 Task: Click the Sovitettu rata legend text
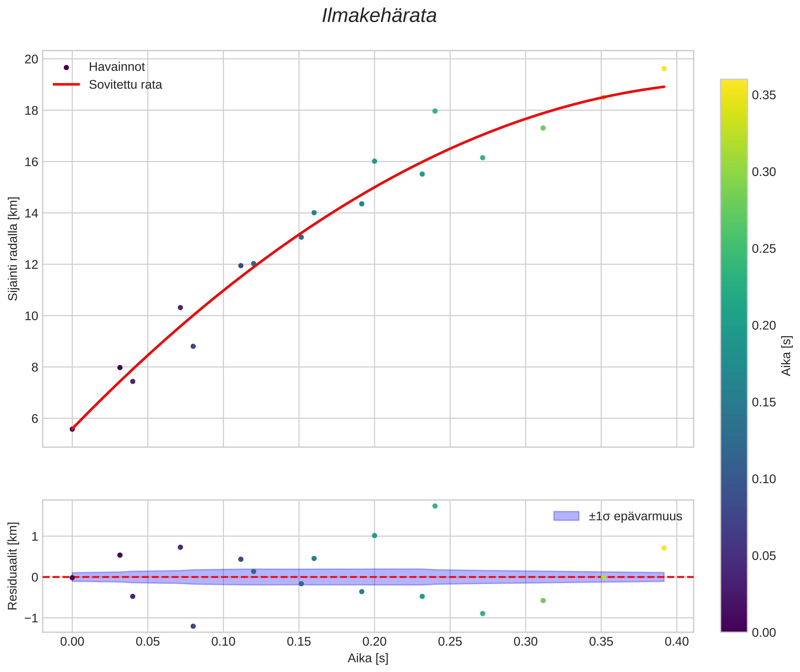tap(125, 85)
